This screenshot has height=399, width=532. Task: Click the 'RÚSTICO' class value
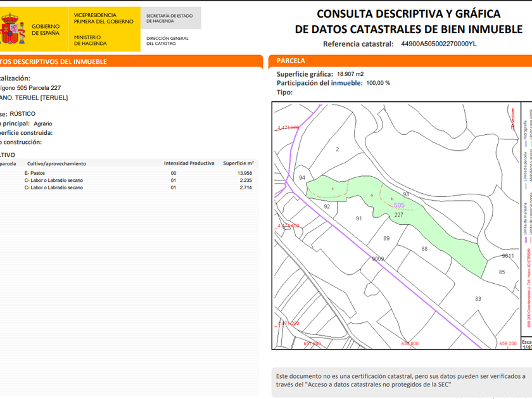22,113
